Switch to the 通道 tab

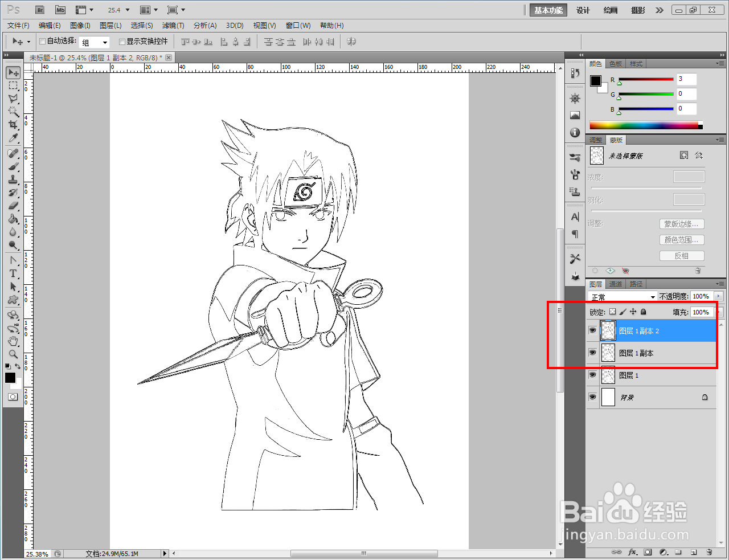coord(615,284)
